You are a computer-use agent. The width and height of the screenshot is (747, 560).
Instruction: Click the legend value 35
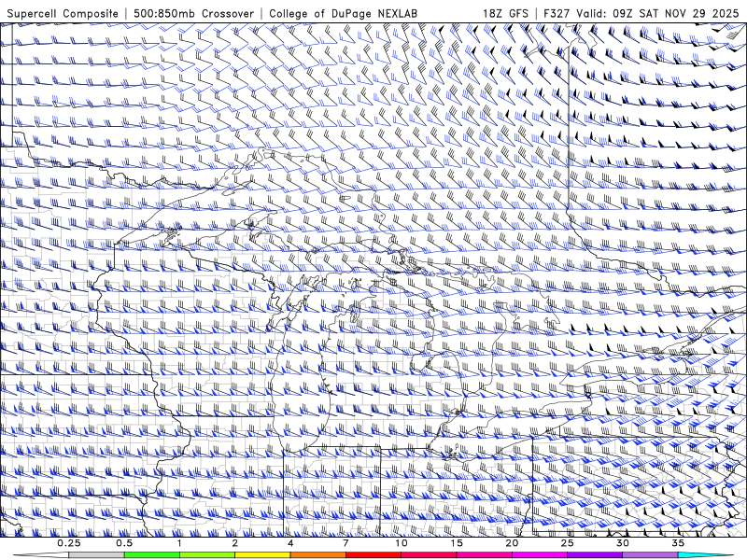pyautogui.click(x=678, y=543)
